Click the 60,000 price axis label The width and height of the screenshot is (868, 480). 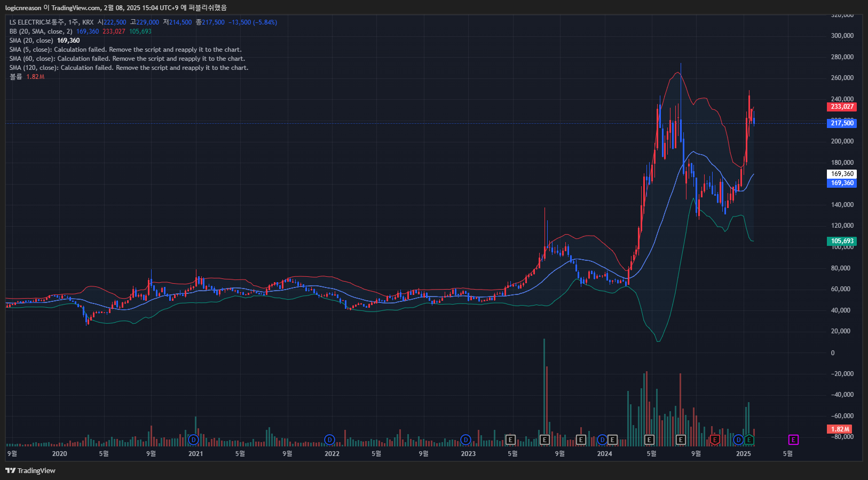840,289
